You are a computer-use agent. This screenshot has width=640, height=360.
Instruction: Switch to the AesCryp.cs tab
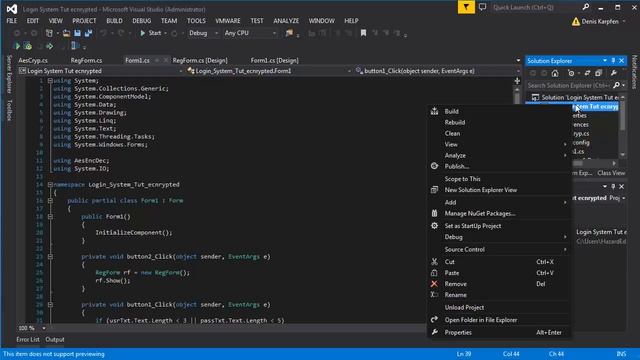[33, 60]
